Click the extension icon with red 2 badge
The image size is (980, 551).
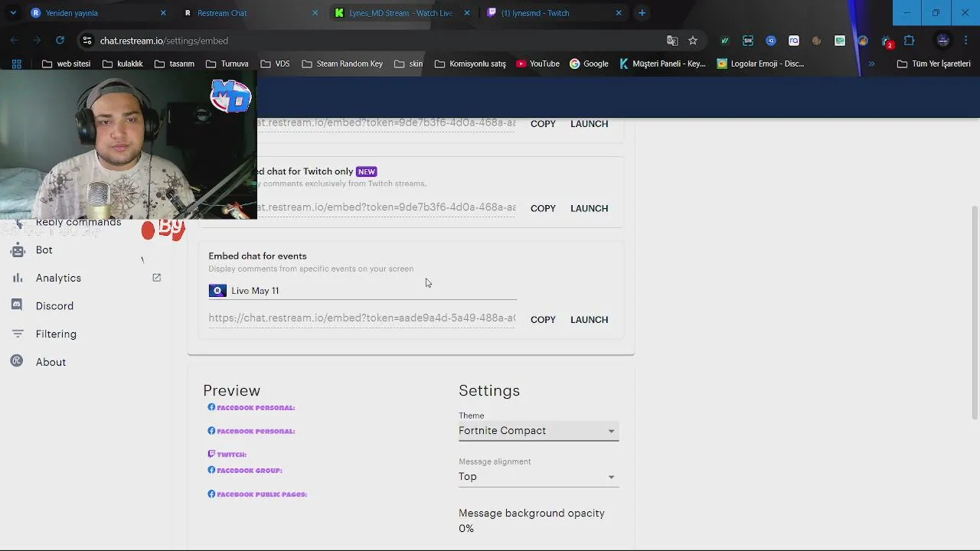[887, 41]
